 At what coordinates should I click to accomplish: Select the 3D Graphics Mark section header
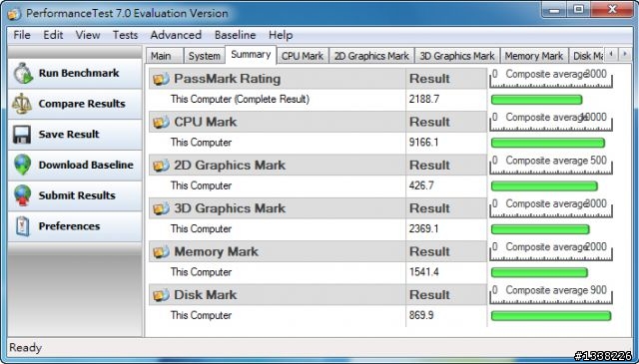tap(318, 208)
